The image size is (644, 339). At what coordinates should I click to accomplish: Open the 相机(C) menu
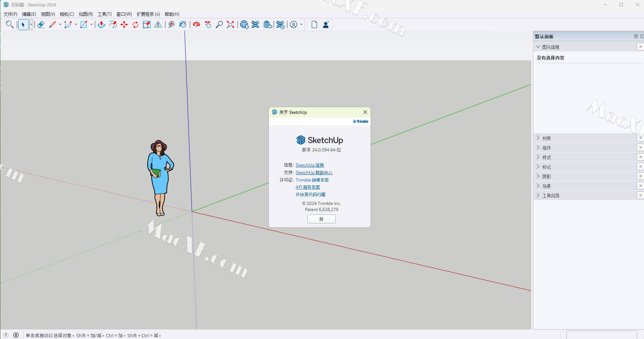pyautogui.click(x=67, y=14)
